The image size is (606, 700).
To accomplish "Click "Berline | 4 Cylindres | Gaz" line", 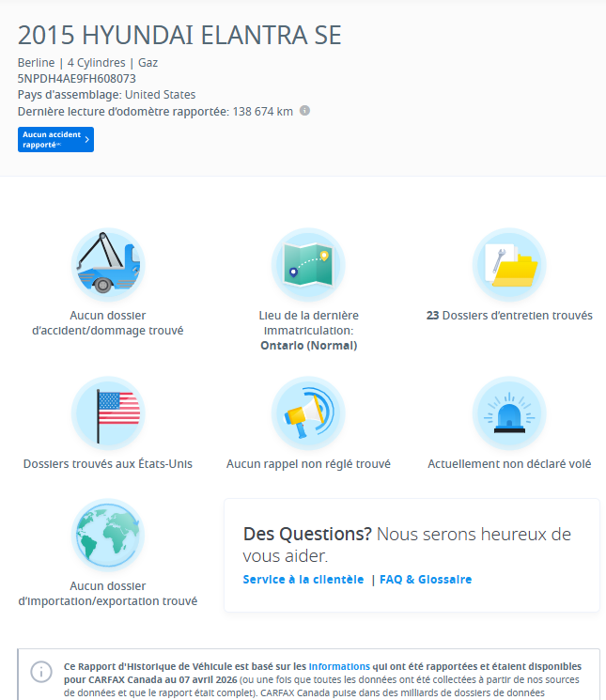I will [x=87, y=63].
